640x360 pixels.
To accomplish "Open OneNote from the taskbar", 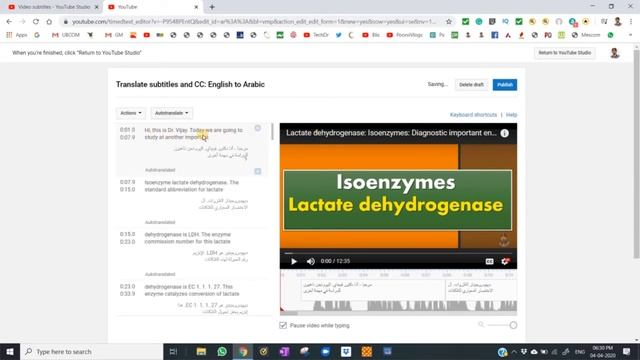I will tap(284, 351).
